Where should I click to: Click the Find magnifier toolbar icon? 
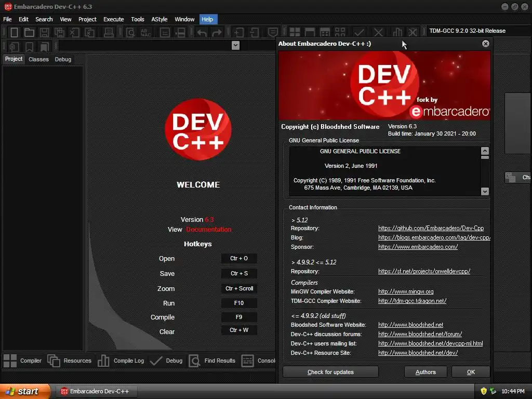click(130, 33)
